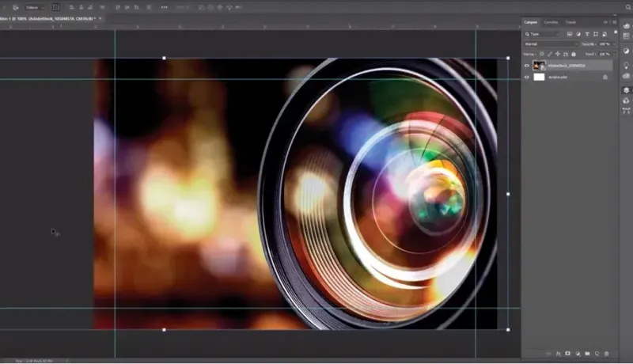Open the Creative Cloud Libraries panel icon

click(x=626, y=76)
